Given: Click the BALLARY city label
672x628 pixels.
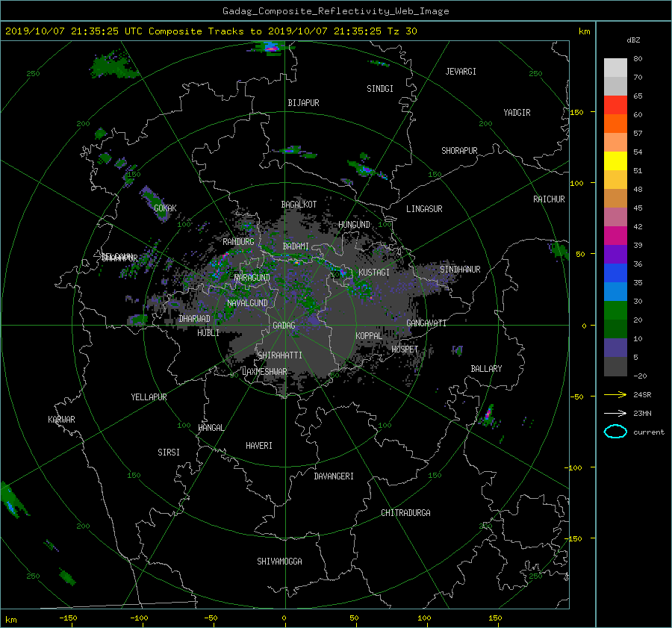Looking at the screenshot, I should [486, 369].
